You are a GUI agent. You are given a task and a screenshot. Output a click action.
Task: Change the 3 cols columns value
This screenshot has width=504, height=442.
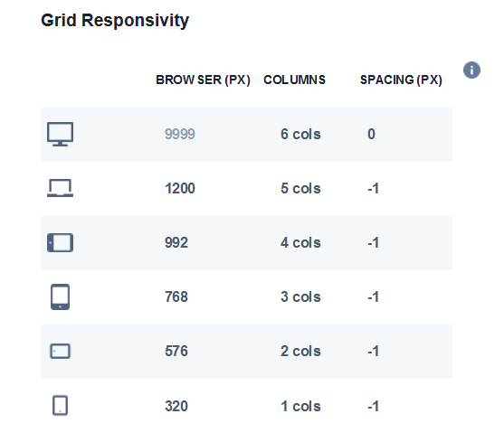[300, 296]
